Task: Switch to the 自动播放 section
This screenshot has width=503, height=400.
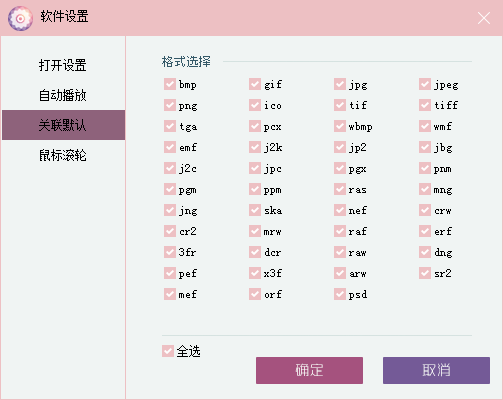Action: coord(63,95)
